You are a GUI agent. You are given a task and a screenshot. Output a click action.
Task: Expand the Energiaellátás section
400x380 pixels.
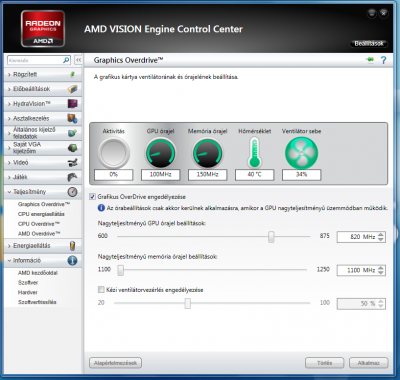tap(9, 246)
